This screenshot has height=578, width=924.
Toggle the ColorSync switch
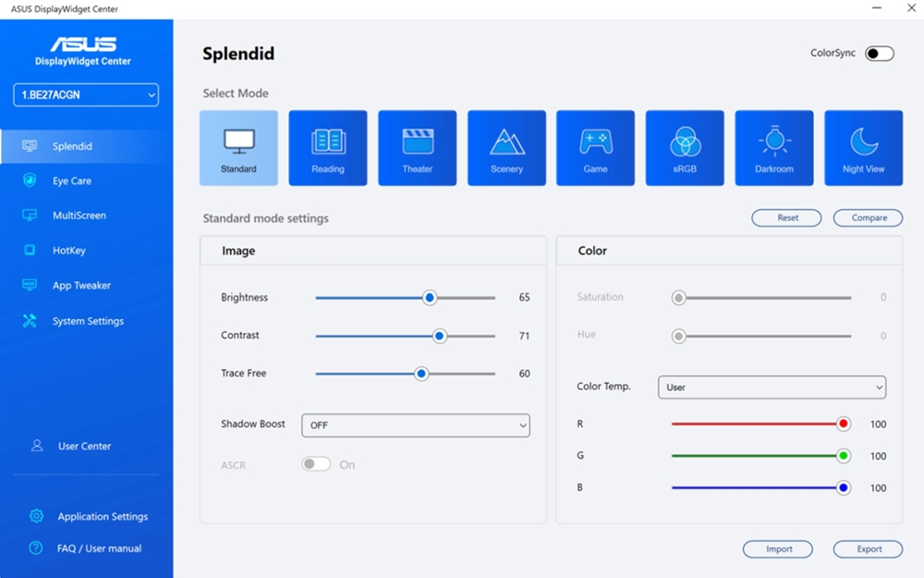(x=879, y=54)
